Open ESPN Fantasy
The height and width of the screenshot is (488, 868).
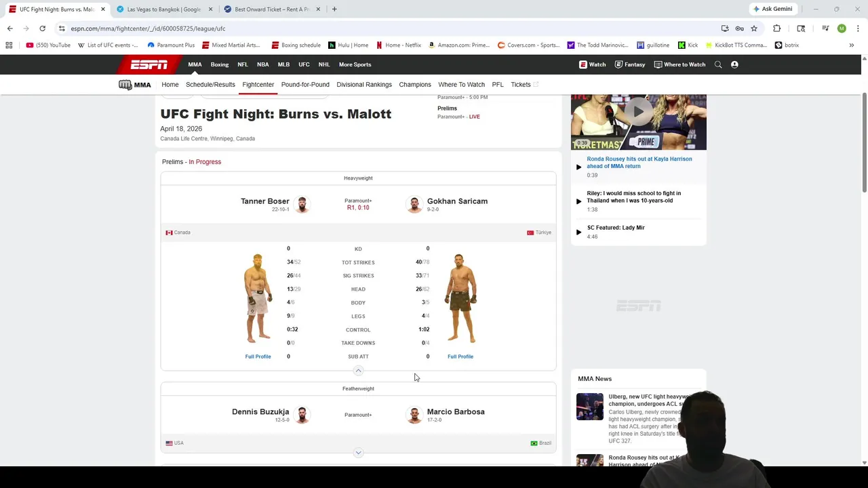[x=630, y=64]
